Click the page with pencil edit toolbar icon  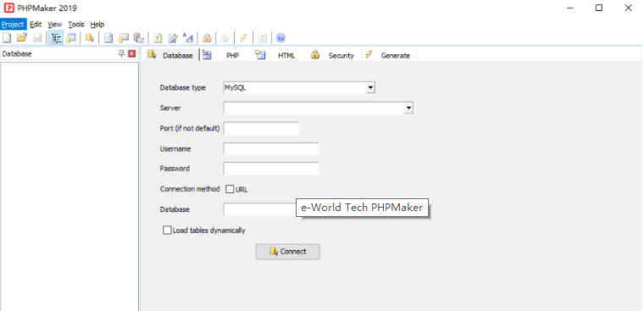pos(173,38)
